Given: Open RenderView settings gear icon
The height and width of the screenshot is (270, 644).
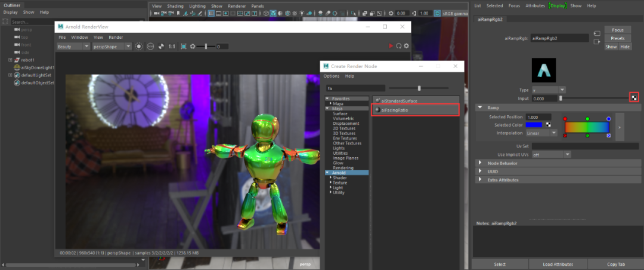Looking at the screenshot, I should pos(407,46).
